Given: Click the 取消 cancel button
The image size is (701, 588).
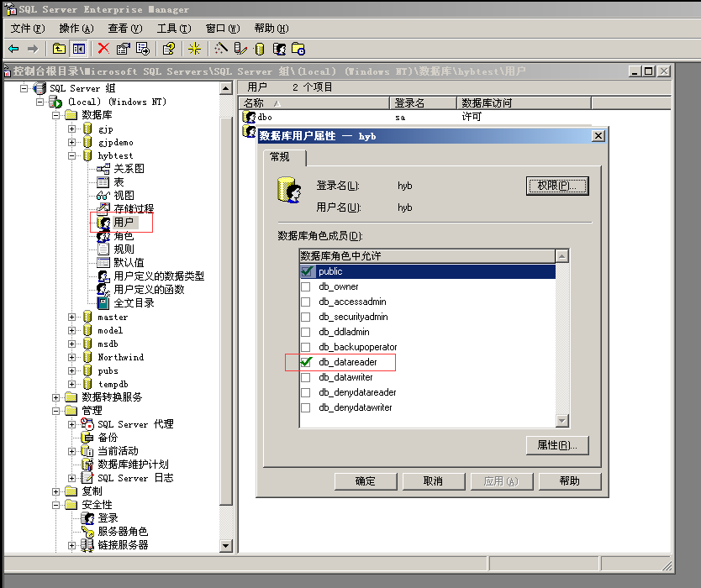Looking at the screenshot, I should pos(433,481).
